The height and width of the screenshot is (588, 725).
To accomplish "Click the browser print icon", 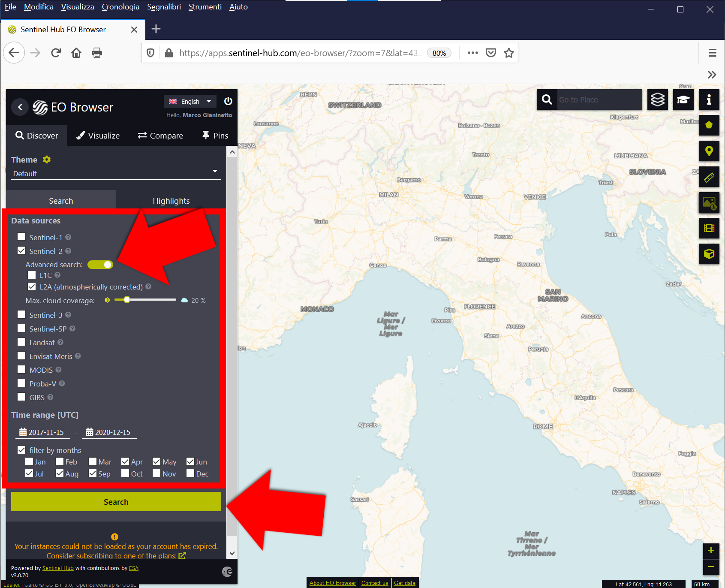I will tap(97, 53).
